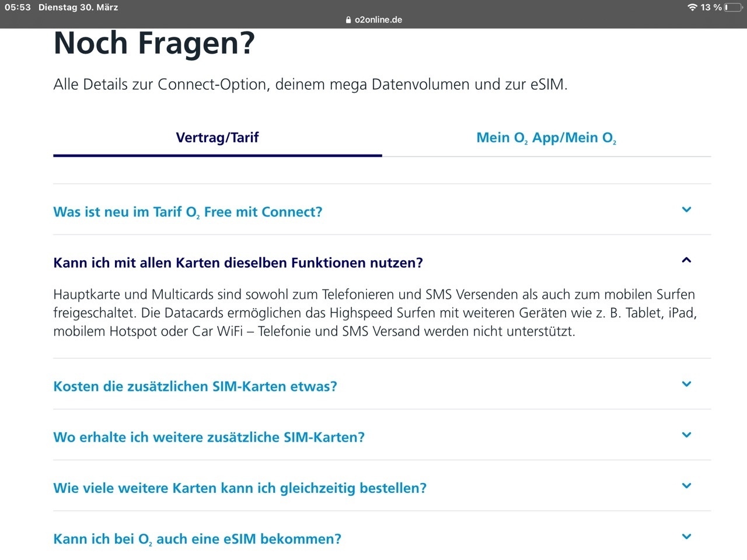Tap the o2online.de address bar
This screenshot has width=747, height=560.
click(373, 20)
